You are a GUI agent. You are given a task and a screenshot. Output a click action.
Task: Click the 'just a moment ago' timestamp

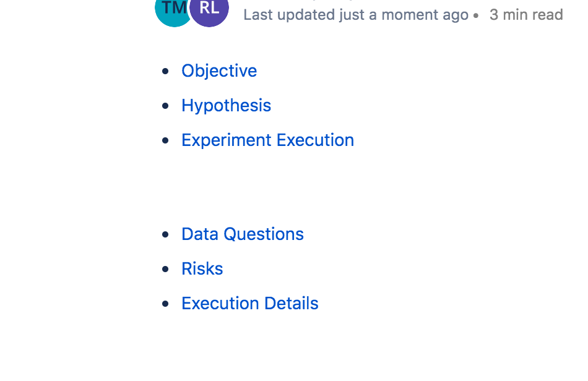click(x=404, y=15)
